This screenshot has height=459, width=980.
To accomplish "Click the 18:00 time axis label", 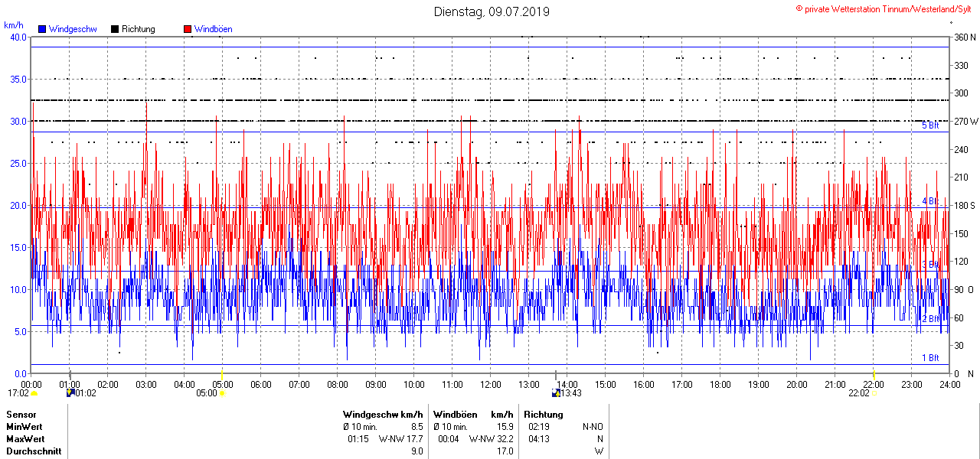I will (720, 385).
